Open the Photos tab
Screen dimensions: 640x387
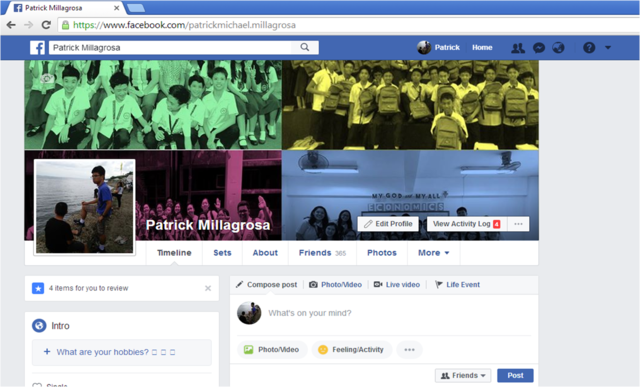click(382, 253)
